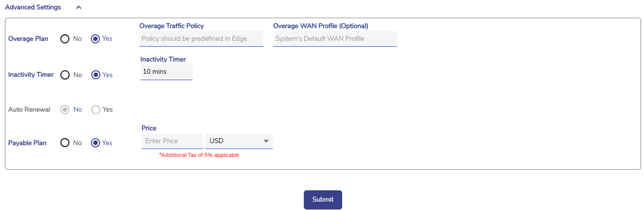Screen dimensions: 644x210
Task: Click the Additional Tax 5% notice text
Action: click(x=199, y=155)
